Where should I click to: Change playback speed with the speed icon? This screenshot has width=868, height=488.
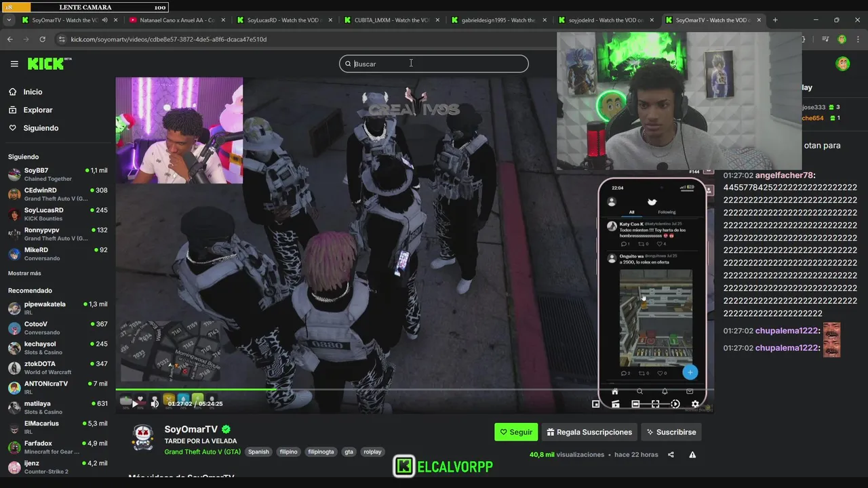pos(675,404)
